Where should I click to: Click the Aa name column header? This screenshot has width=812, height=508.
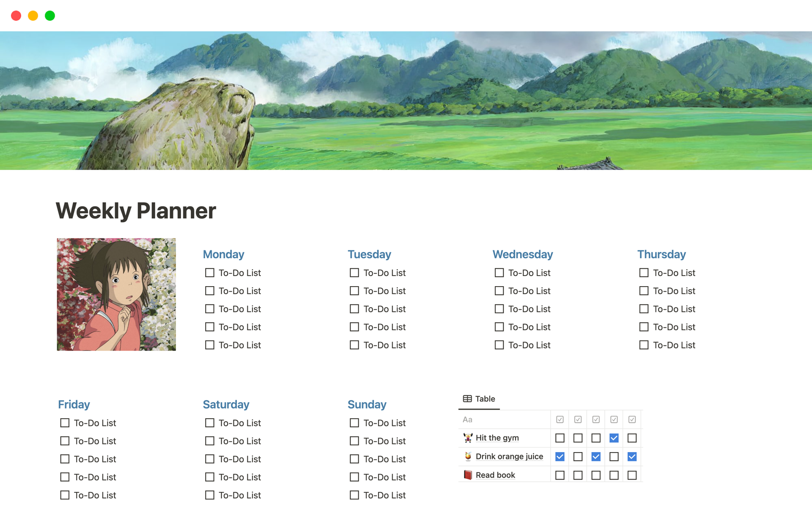pyautogui.click(x=468, y=420)
